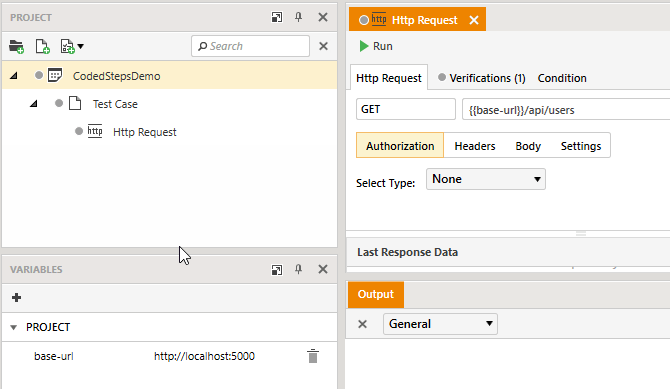Image resolution: width=670 pixels, height=389 pixels.
Task: Open the GET method selector
Action: (406, 109)
